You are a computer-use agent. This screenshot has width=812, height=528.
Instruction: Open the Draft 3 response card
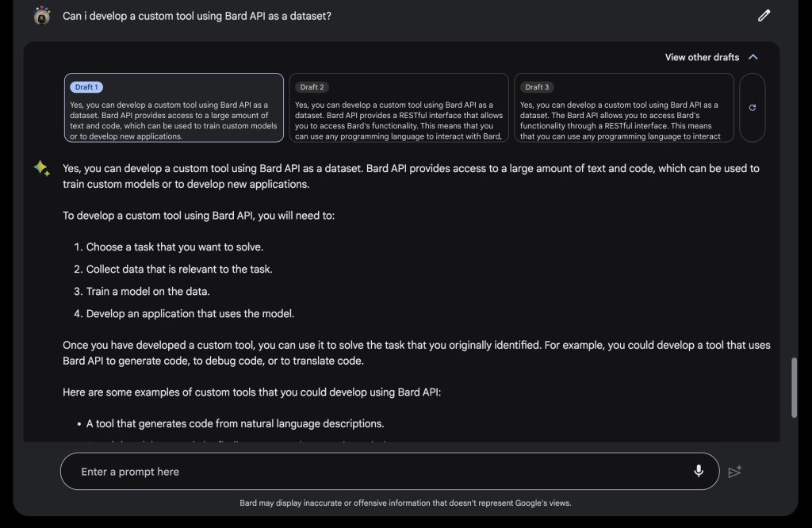click(624, 108)
